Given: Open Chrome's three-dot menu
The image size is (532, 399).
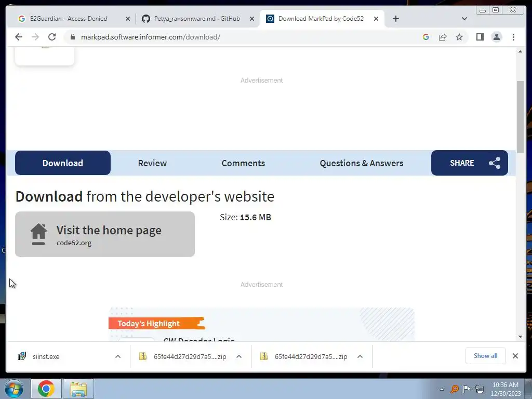Looking at the screenshot, I should [x=513, y=37].
